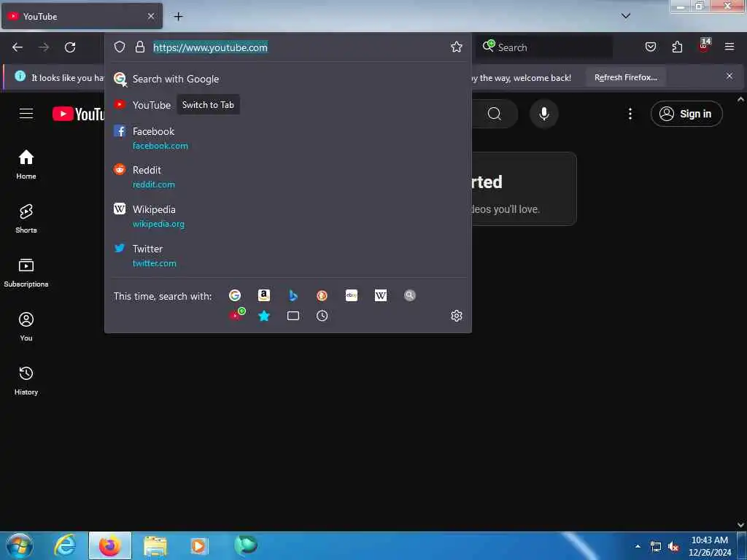Open the Firefox application menu
The height and width of the screenshot is (560, 747).
729,47
